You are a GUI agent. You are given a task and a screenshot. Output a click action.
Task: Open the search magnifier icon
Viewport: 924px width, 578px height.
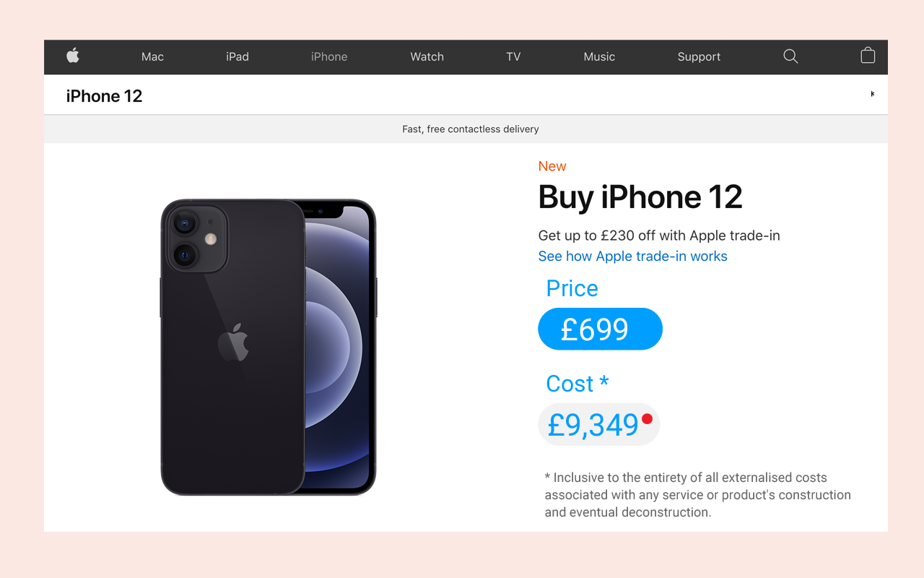point(790,56)
